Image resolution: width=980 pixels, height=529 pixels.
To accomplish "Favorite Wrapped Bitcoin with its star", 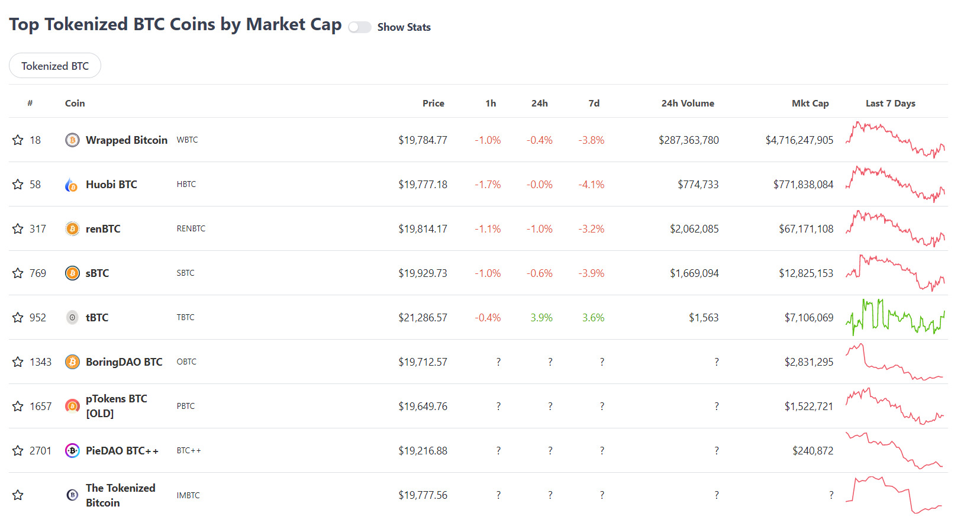I will [18, 140].
